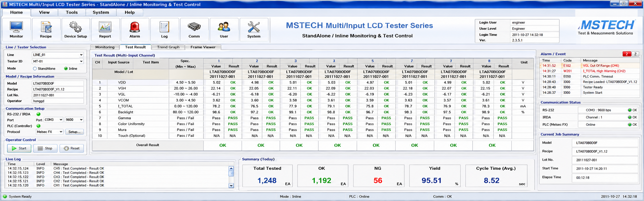644x201 pixels.
Task: Click System Ready green status icon
Action: tap(5, 196)
